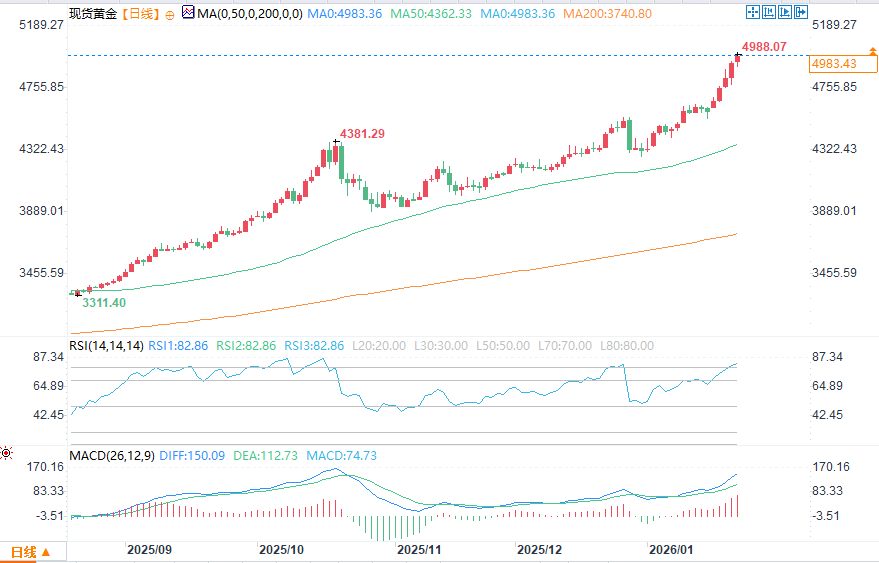Click the MACD:74.73 value
Screen dimensions: 879x563
341,456
